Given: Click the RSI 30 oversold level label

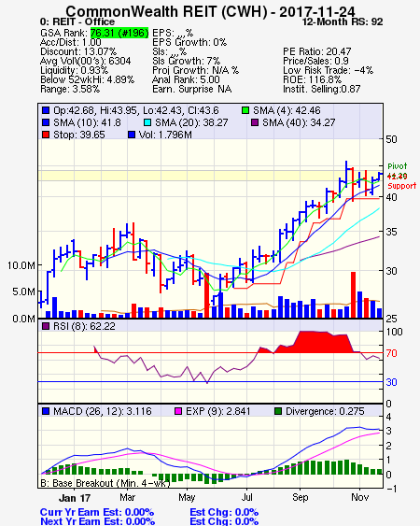Looking at the screenshot, I should [x=391, y=382].
